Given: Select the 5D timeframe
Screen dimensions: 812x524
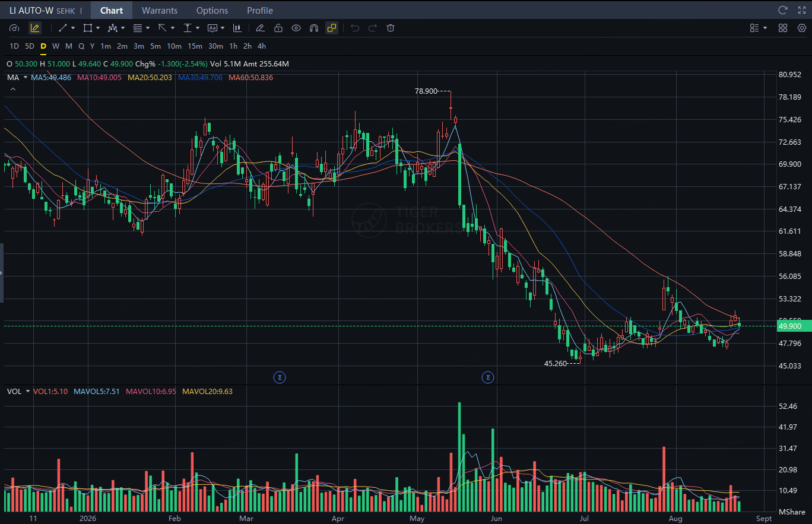Looking at the screenshot, I should (x=30, y=46).
